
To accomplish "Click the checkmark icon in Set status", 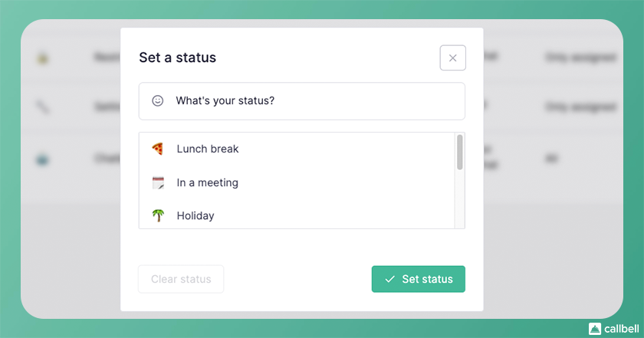I will pos(389,279).
